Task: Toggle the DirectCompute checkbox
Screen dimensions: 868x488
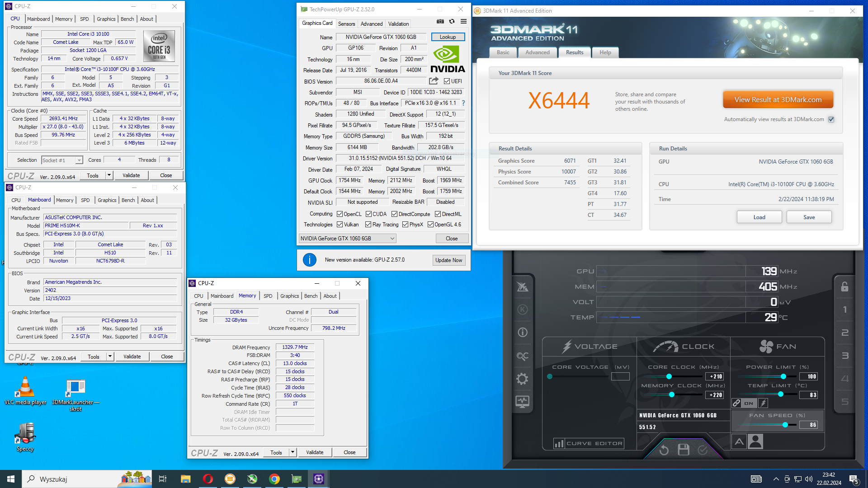Action: coord(395,214)
